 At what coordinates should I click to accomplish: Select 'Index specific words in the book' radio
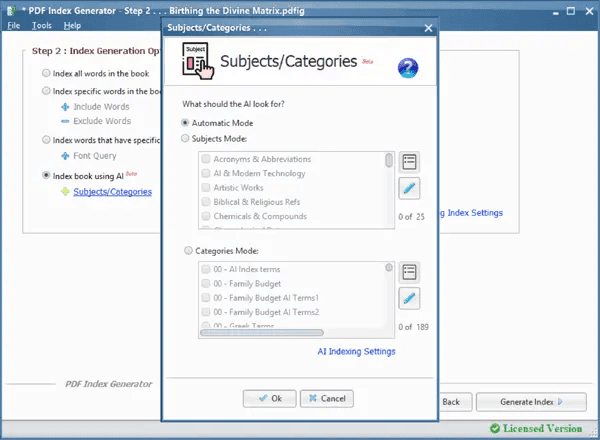click(x=46, y=91)
